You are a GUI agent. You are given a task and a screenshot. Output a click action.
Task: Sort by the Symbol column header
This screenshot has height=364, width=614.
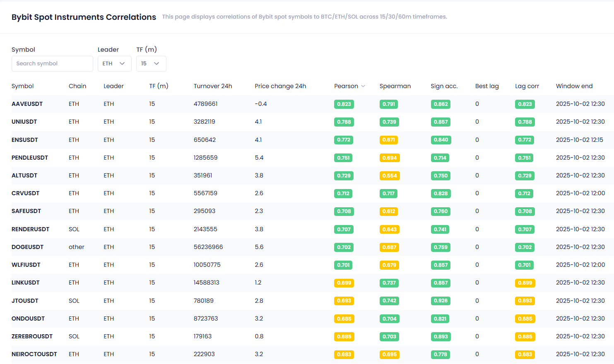tap(23, 86)
